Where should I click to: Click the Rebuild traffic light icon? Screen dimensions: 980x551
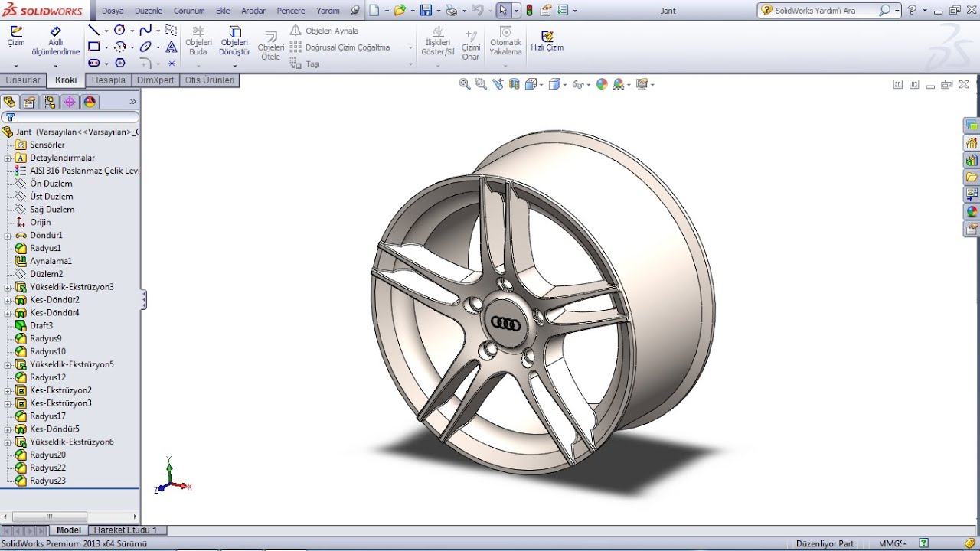[529, 11]
